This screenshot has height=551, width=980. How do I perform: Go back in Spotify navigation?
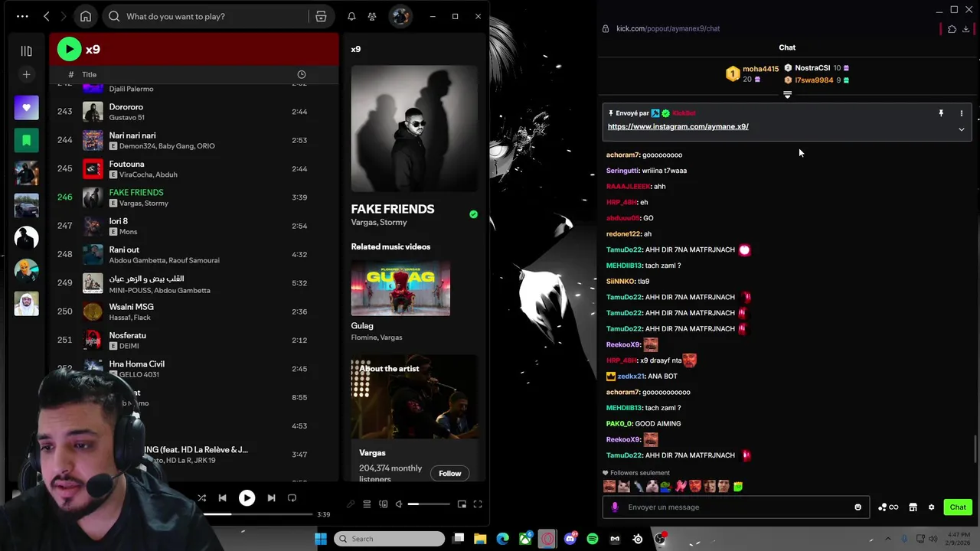click(47, 16)
